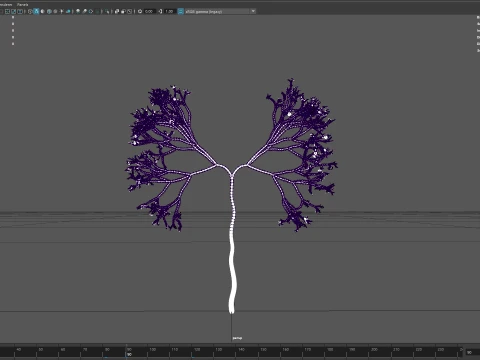
Task: Click the view transform dropdown arrow
Action: click(253, 11)
